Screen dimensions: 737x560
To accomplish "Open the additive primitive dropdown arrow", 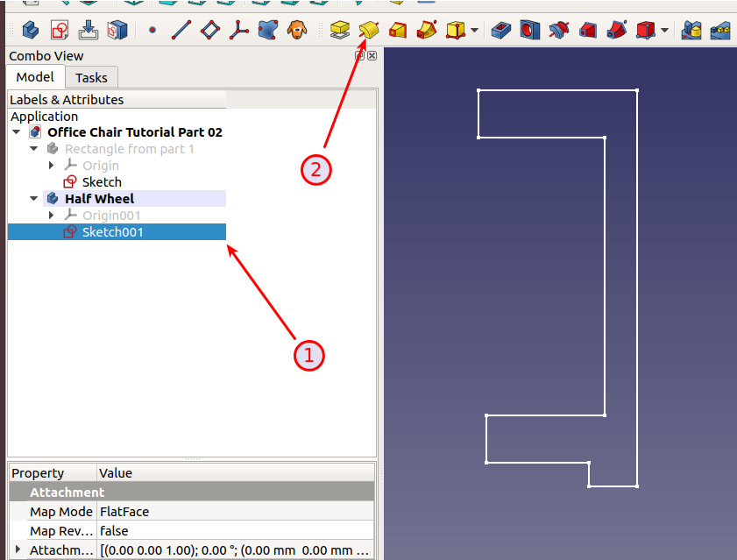I will click(475, 31).
